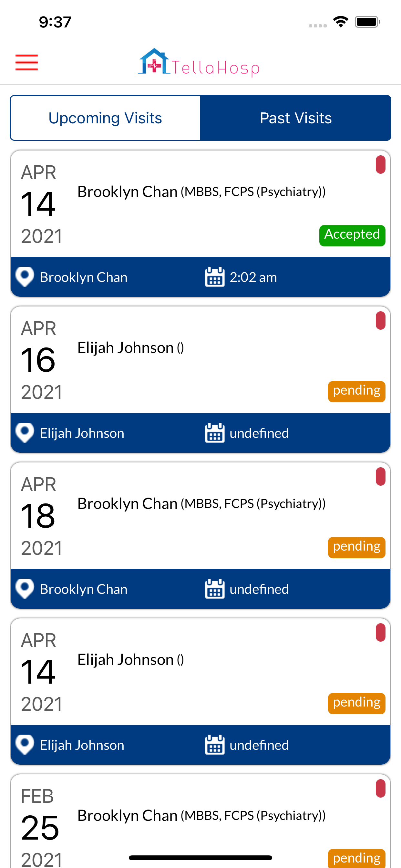Open Brooklyn Chan doctor name on Apr 18
Screen dimensions: 401x868
[x=128, y=503]
